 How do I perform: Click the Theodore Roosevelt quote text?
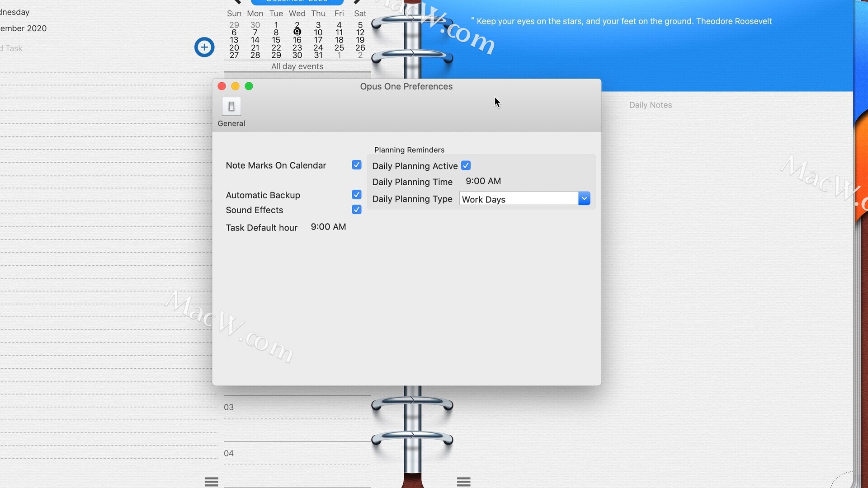tap(622, 21)
